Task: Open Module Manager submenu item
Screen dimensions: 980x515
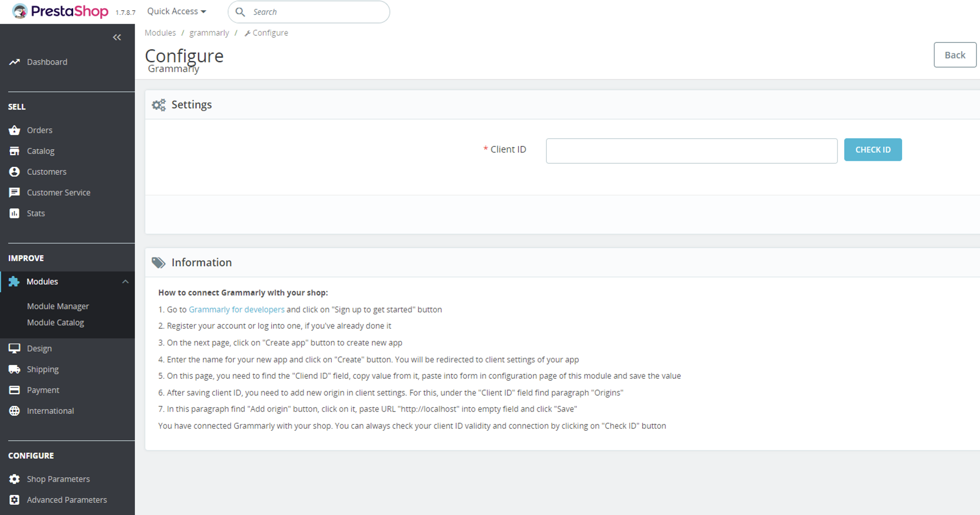Action: pyautogui.click(x=58, y=306)
